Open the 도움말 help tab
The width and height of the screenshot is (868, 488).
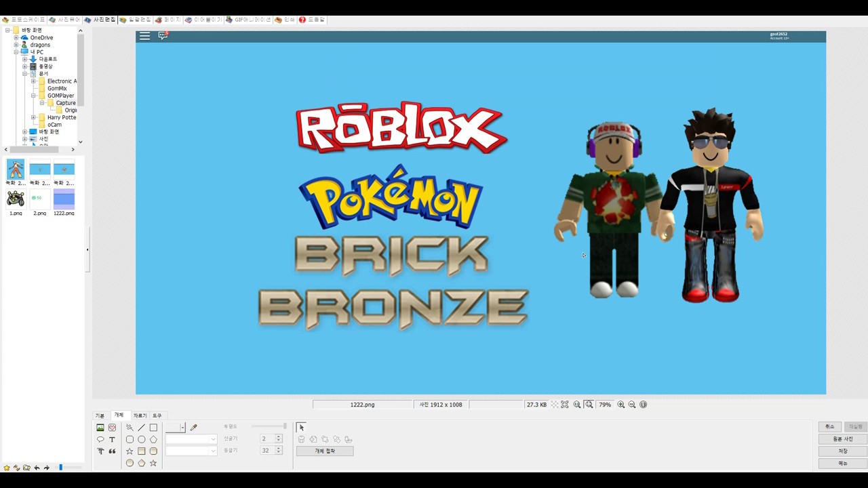(x=313, y=20)
